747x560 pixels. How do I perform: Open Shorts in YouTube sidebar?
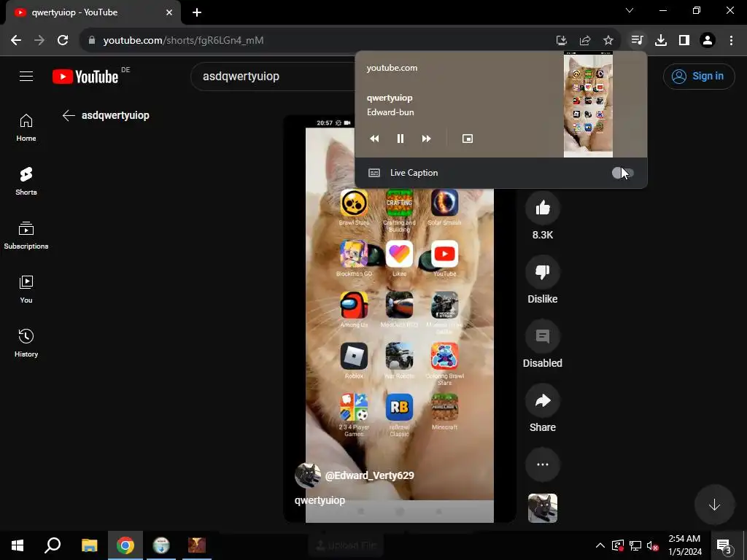(x=26, y=182)
